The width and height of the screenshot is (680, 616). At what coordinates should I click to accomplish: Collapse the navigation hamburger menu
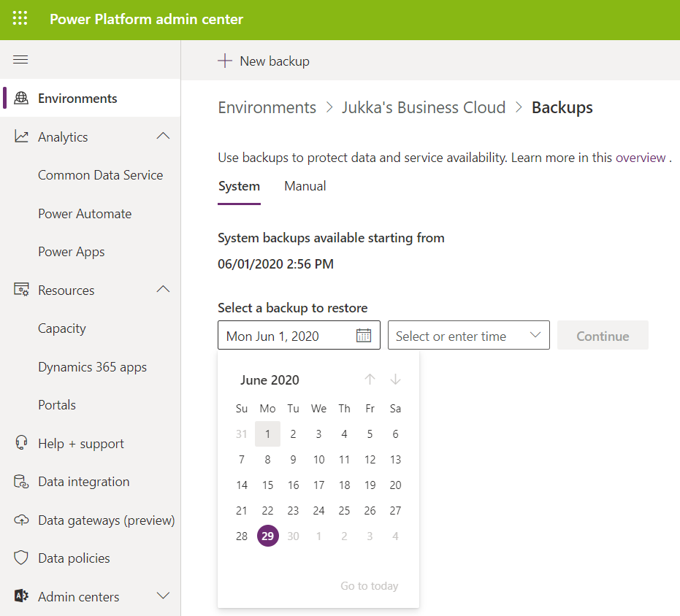[20, 59]
